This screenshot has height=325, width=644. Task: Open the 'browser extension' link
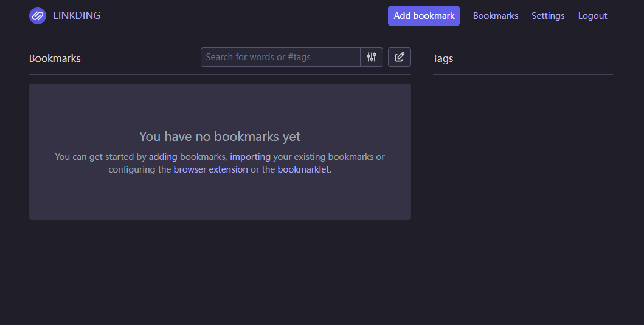(x=210, y=169)
